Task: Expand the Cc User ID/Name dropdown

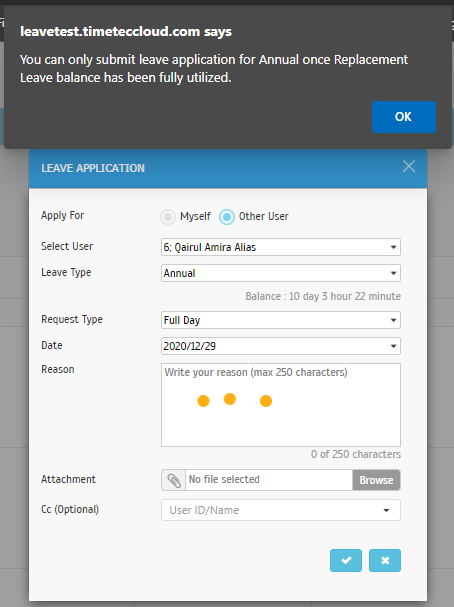Action: tap(281, 510)
